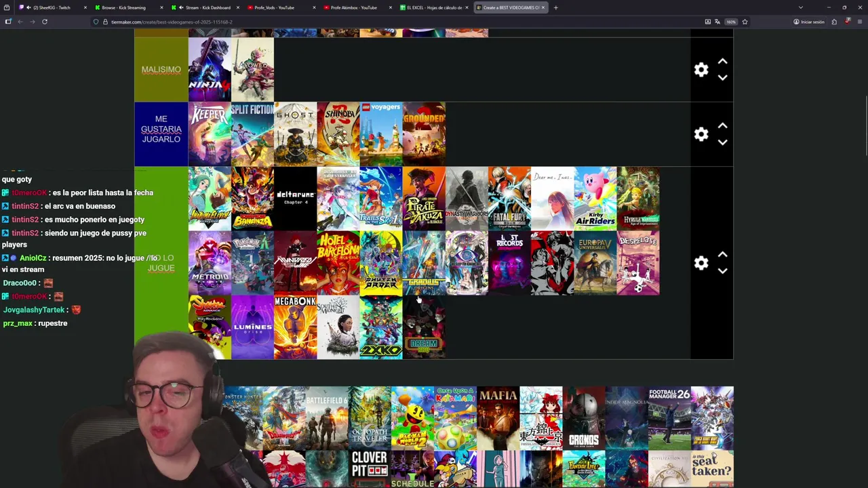Select the Ninja Gaiden game tile
The height and width of the screenshot is (488, 868).
coord(210,70)
